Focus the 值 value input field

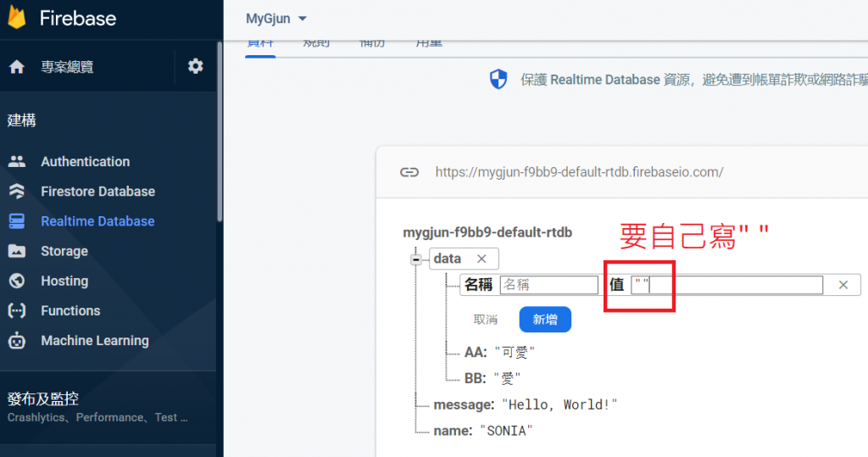726,285
